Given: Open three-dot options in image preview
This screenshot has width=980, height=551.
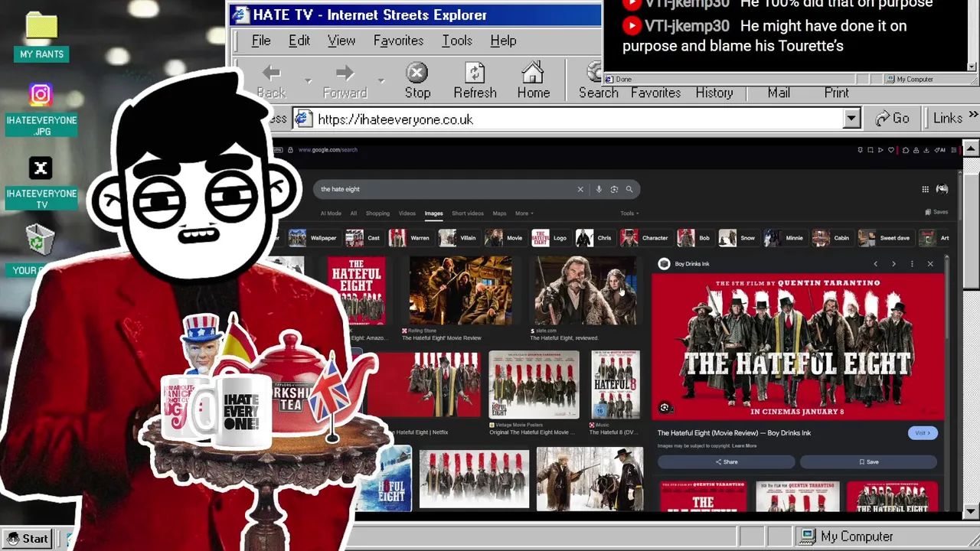Looking at the screenshot, I should [x=912, y=264].
